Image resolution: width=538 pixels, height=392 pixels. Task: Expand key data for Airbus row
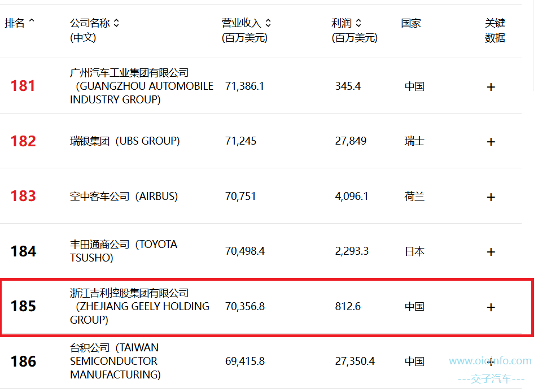coord(491,197)
